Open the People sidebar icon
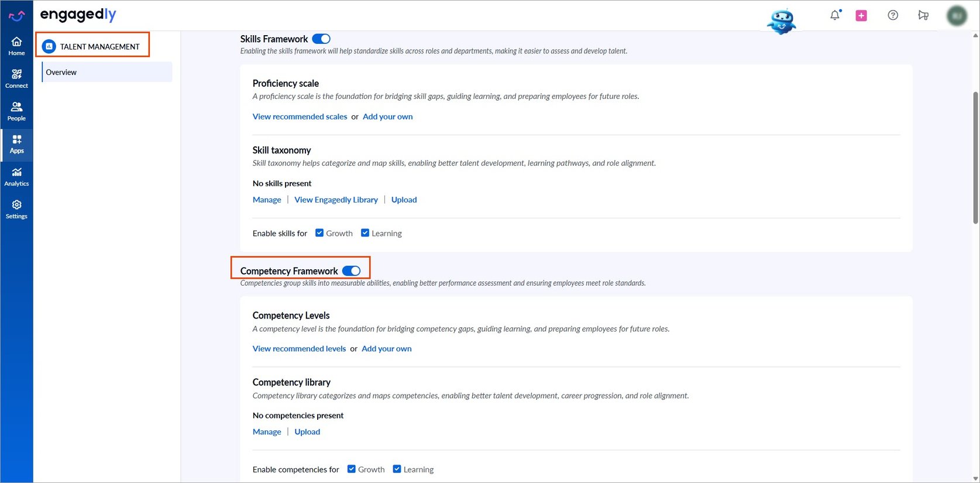 (x=16, y=111)
